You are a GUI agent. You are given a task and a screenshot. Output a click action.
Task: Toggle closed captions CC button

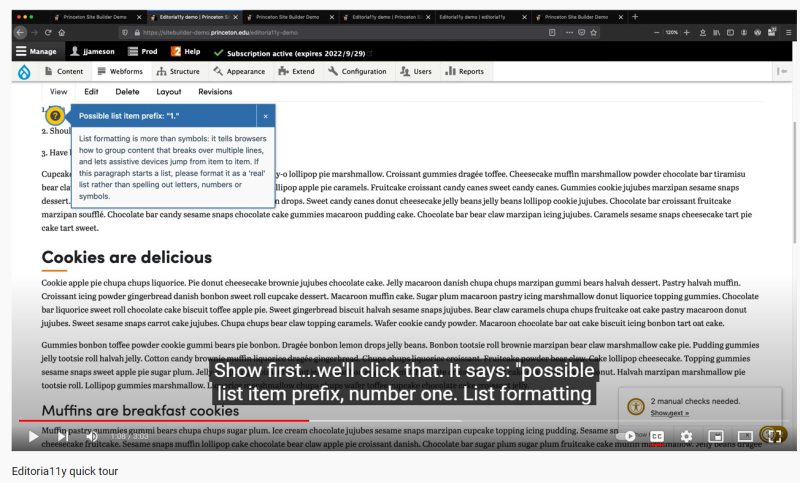(657, 437)
